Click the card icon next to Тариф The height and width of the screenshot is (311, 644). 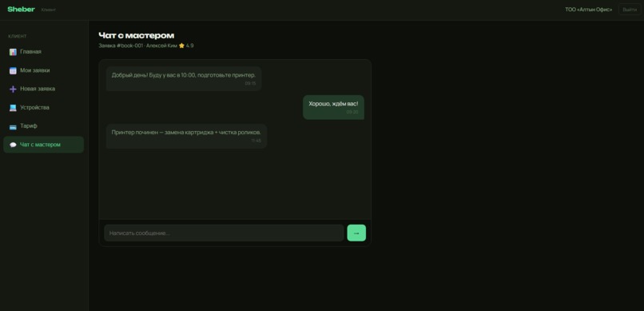pos(13,126)
